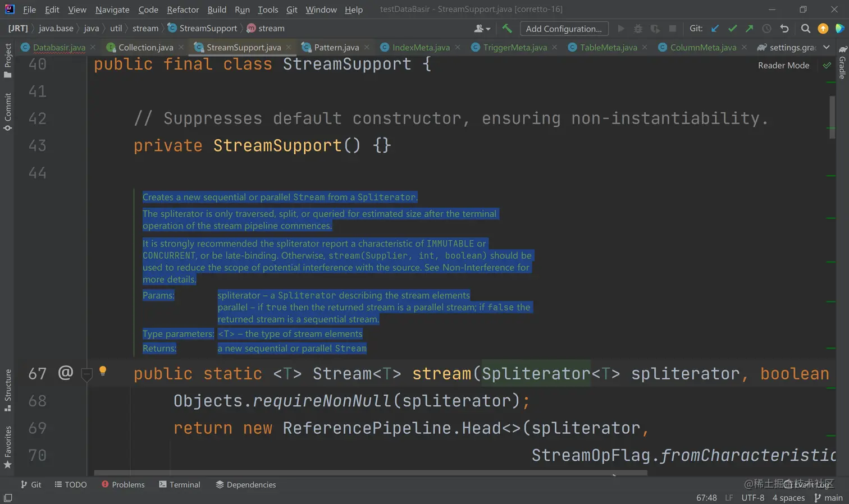The height and width of the screenshot is (504, 849).
Task: Click the stream method breadcrumb
Action: click(x=266, y=28)
